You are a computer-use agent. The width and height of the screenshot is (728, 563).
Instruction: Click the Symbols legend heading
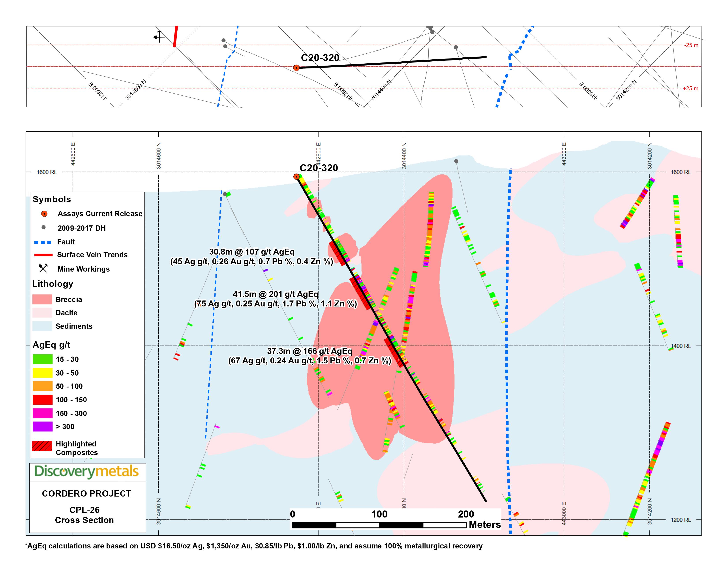[52, 199]
